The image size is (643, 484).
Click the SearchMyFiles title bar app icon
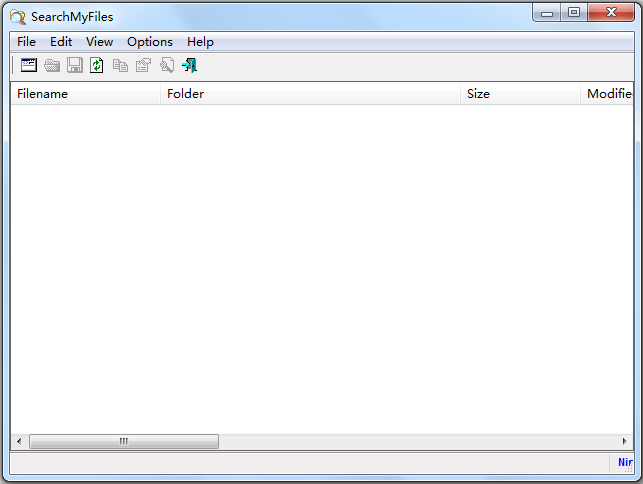(x=18, y=17)
